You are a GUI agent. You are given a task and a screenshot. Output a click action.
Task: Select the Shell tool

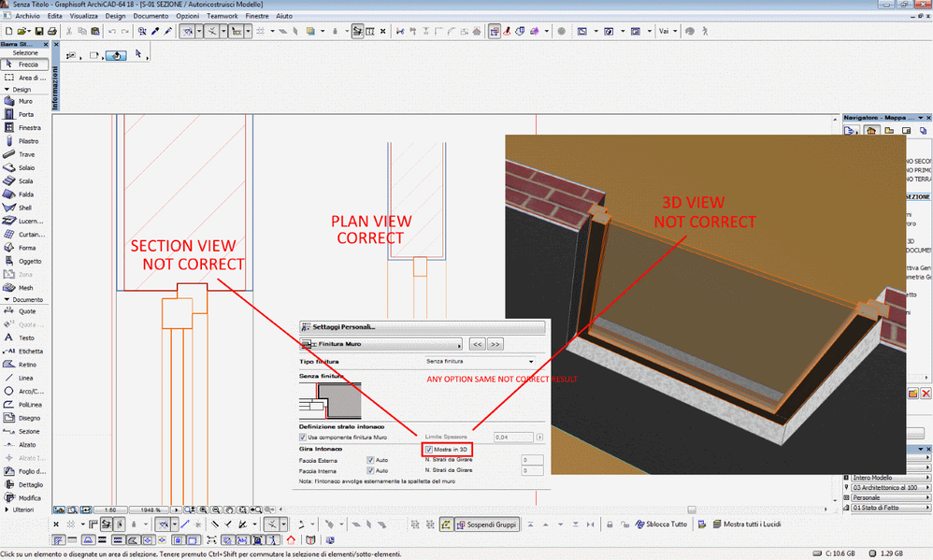25,208
